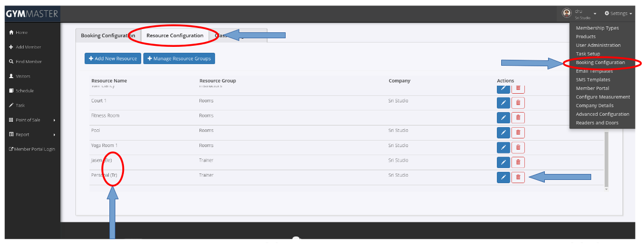Screen dimensions: 644x244
Task: Toggle the Settings dropdown menu
Action: coord(618,13)
